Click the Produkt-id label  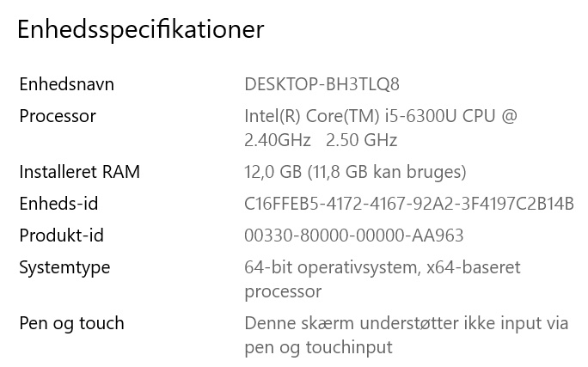(61, 235)
